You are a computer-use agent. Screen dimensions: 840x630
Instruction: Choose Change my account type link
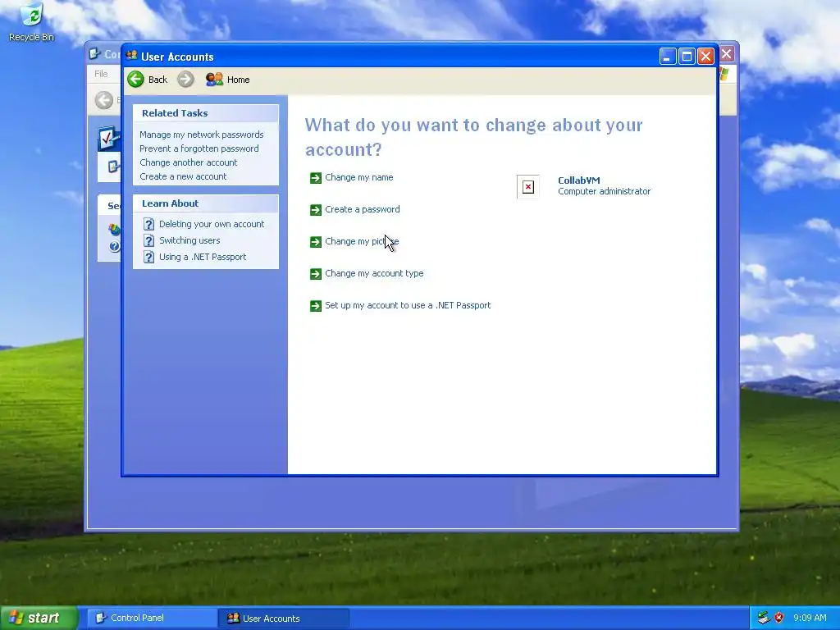tap(374, 273)
